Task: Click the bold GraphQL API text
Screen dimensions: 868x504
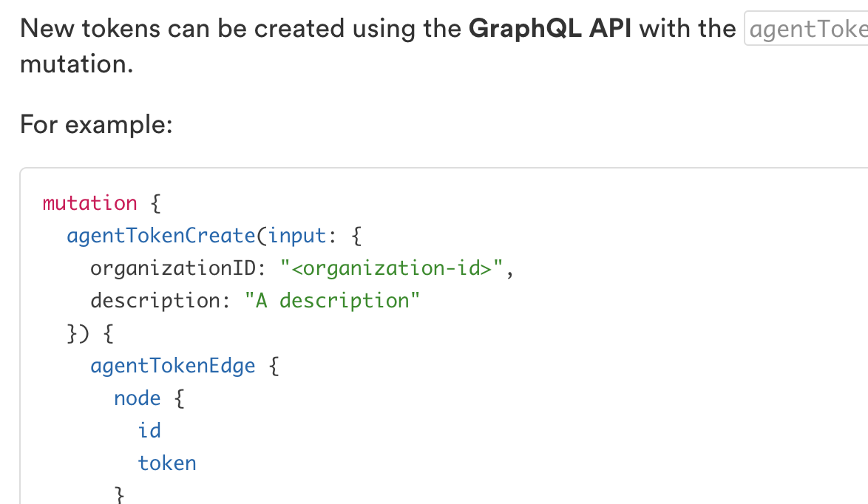Action: tap(550, 29)
